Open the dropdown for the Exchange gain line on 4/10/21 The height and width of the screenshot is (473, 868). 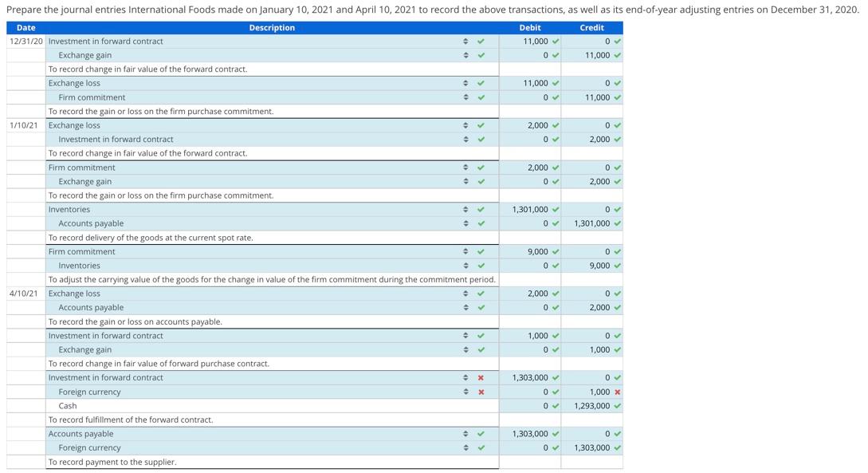point(464,349)
